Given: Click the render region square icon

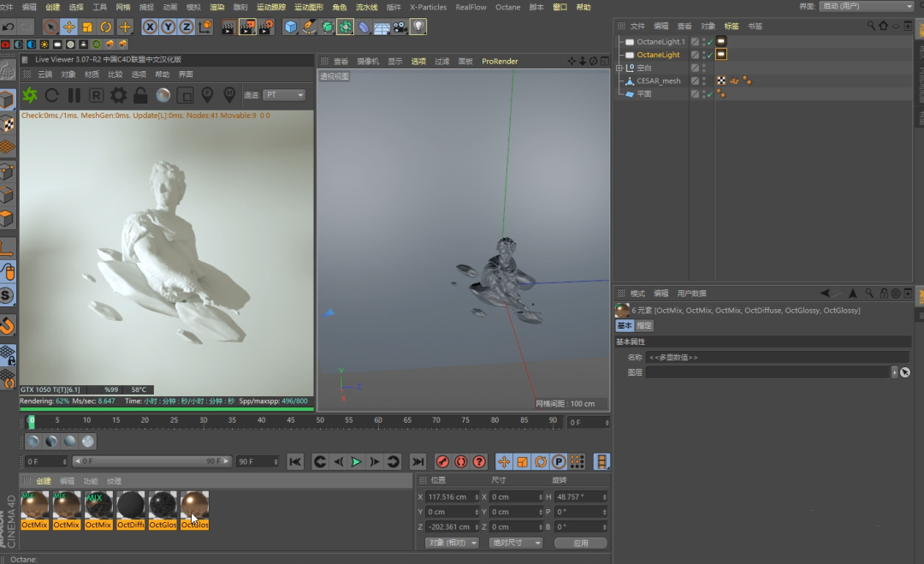Looking at the screenshot, I should pyautogui.click(x=185, y=95).
